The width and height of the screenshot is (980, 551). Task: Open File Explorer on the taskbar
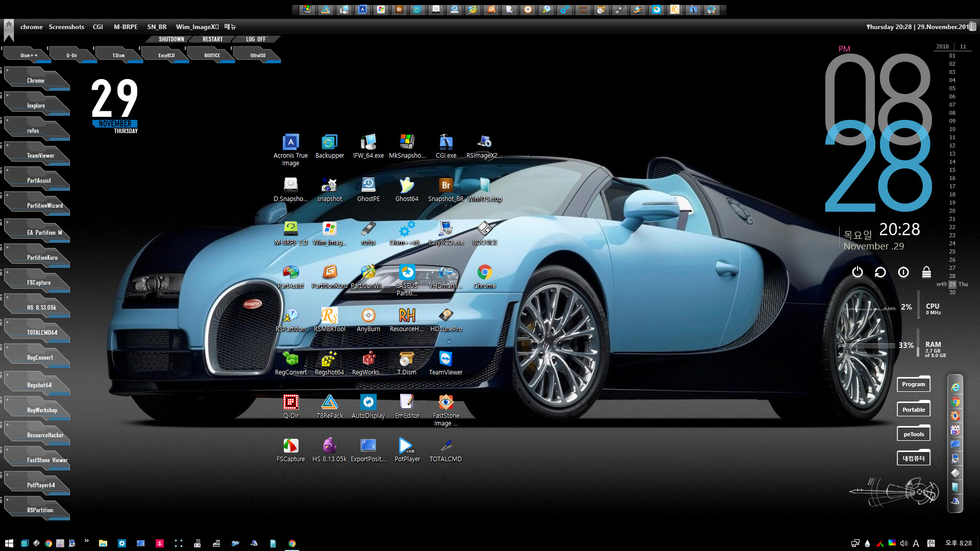(x=103, y=543)
